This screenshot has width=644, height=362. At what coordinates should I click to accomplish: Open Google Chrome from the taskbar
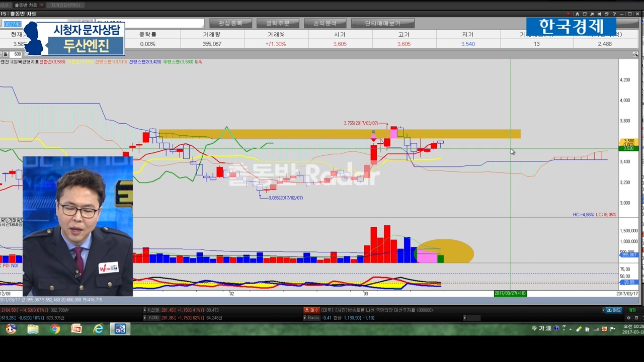click(55, 329)
